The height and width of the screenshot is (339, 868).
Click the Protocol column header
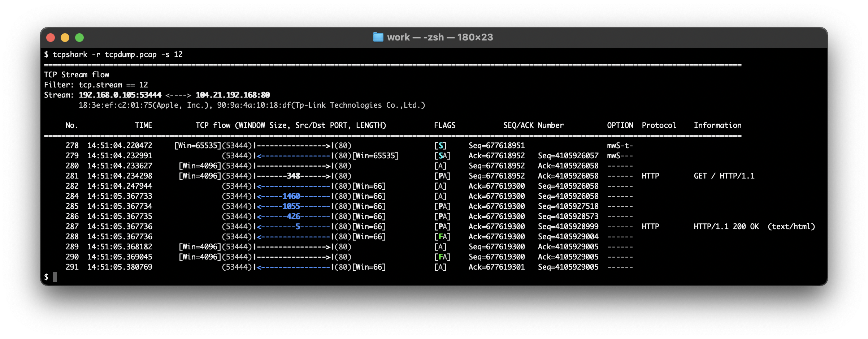click(659, 125)
